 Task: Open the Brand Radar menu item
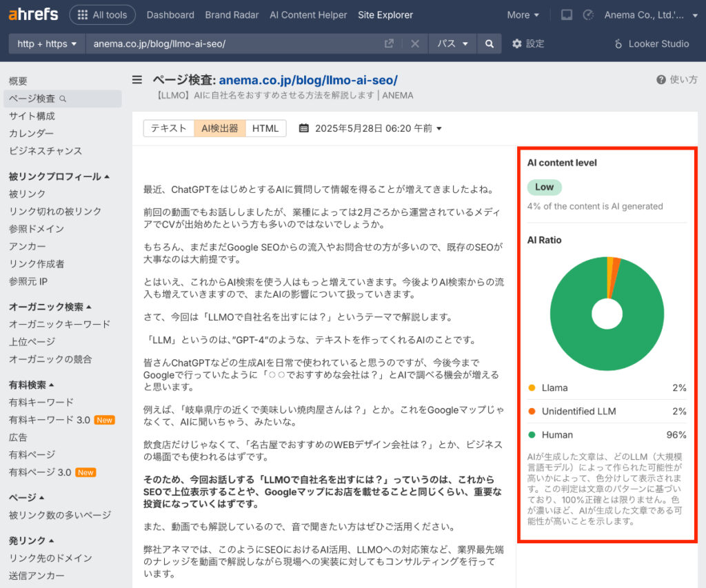tap(232, 14)
